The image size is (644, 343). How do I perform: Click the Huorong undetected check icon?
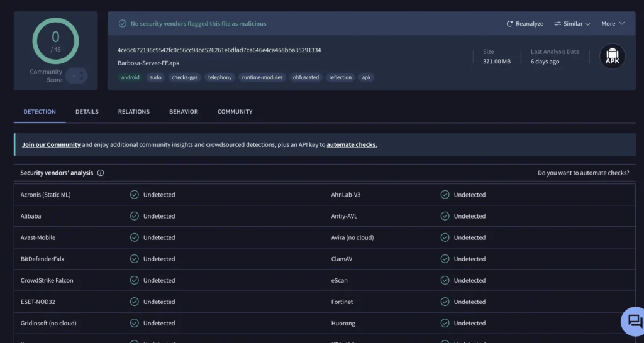[445, 323]
